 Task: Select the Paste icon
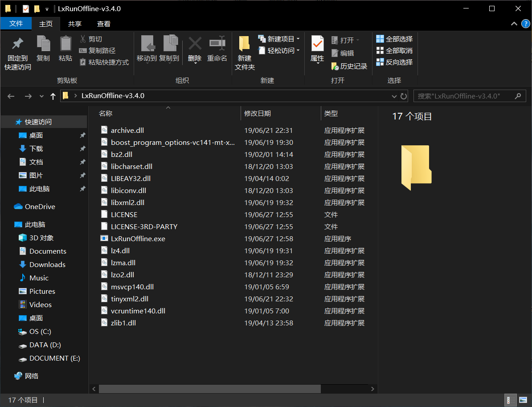(x=65, y=49)
